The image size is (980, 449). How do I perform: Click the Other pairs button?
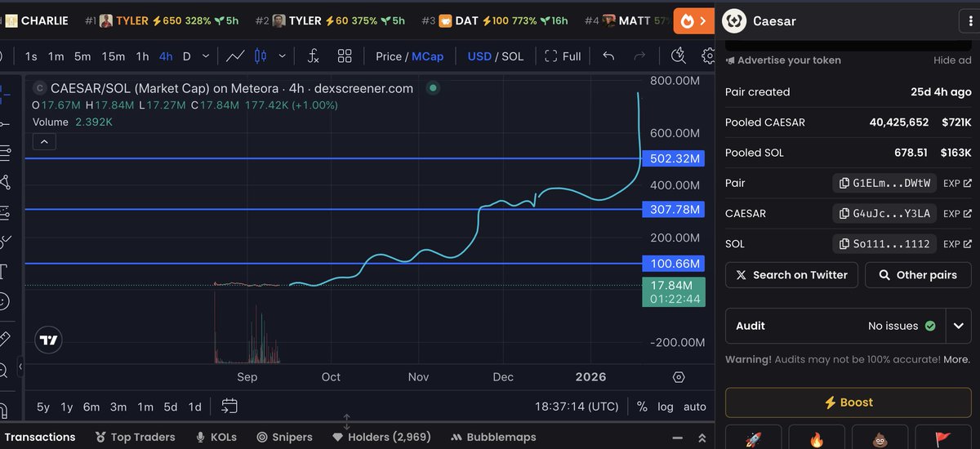[918, 275]
